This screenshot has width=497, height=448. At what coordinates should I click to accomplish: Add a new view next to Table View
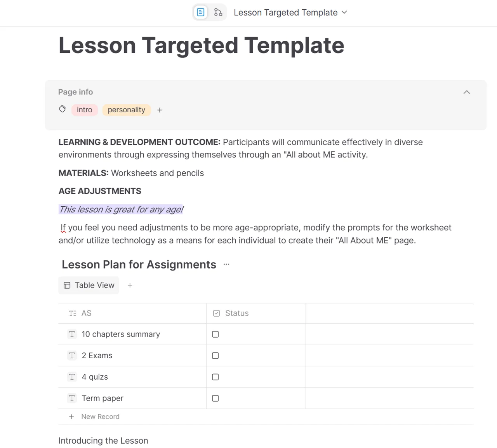pyautogui.click(x=130, y=285)
